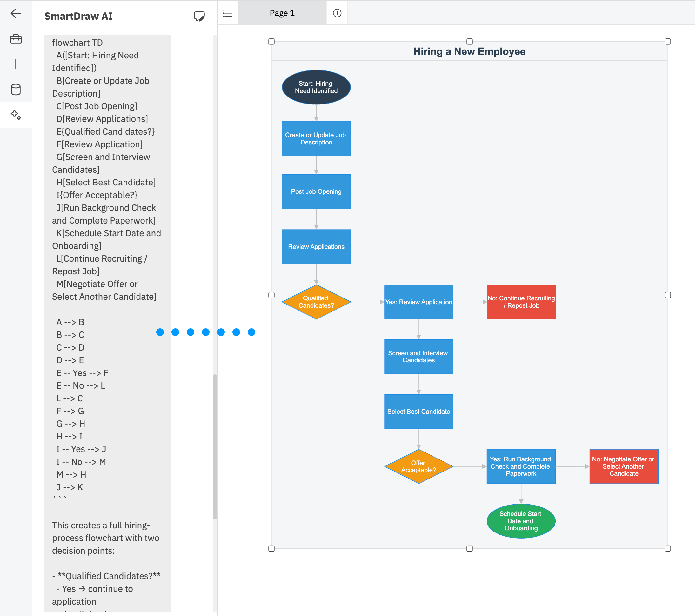
Task: Select the Yes: Review Application box
Action: [x=419, y=302]
